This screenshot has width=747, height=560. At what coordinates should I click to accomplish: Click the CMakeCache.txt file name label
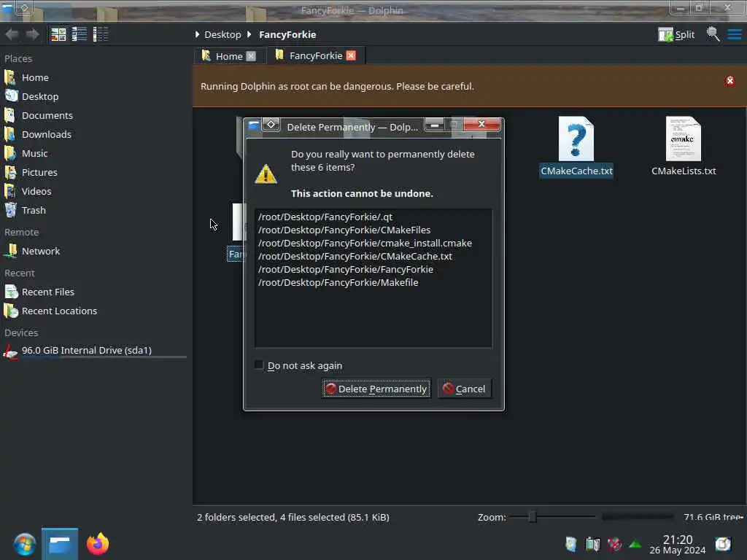click(576, 171)
